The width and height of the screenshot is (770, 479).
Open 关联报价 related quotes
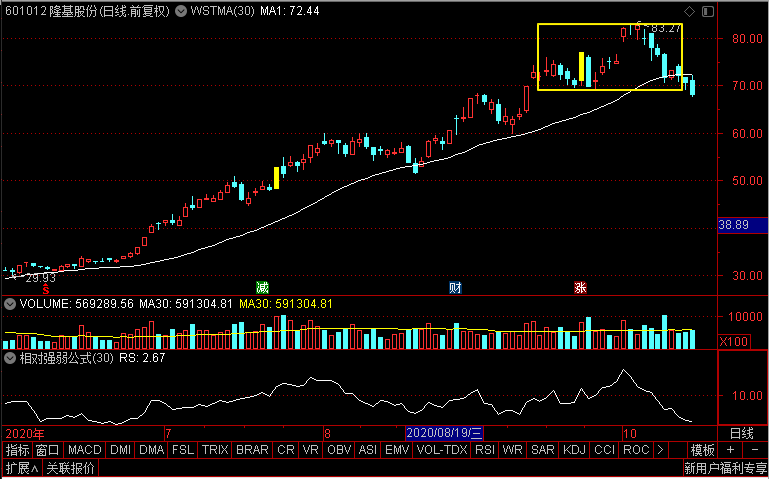click(71, 468)
